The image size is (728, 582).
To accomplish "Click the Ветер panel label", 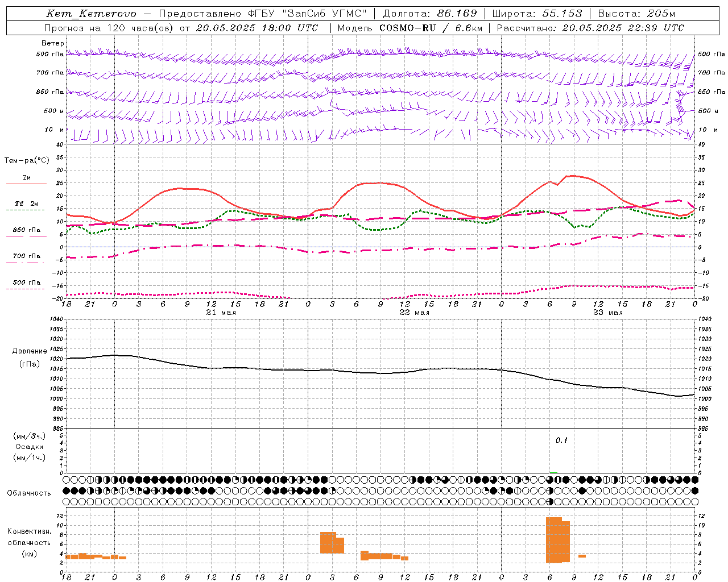I will coord(53,43).
